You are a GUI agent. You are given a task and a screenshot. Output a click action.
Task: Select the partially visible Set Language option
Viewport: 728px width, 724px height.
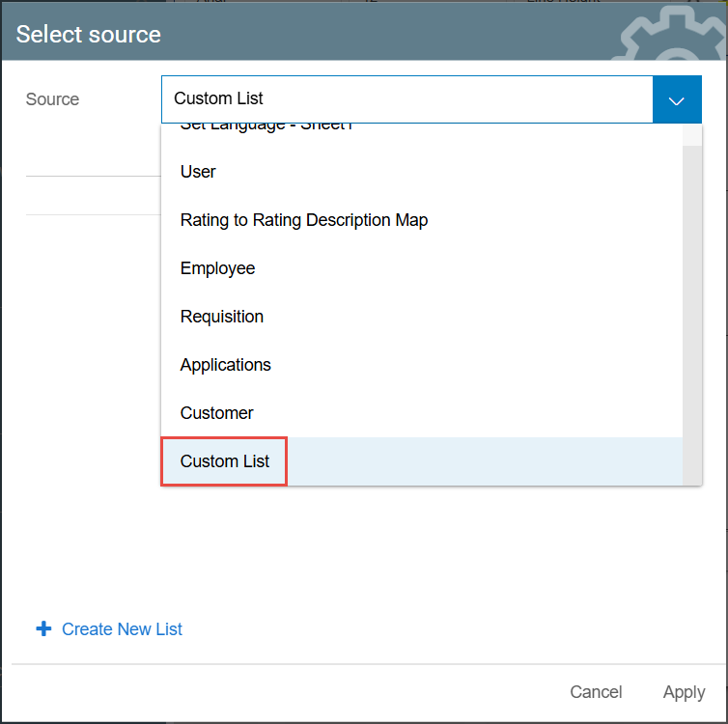266,127
